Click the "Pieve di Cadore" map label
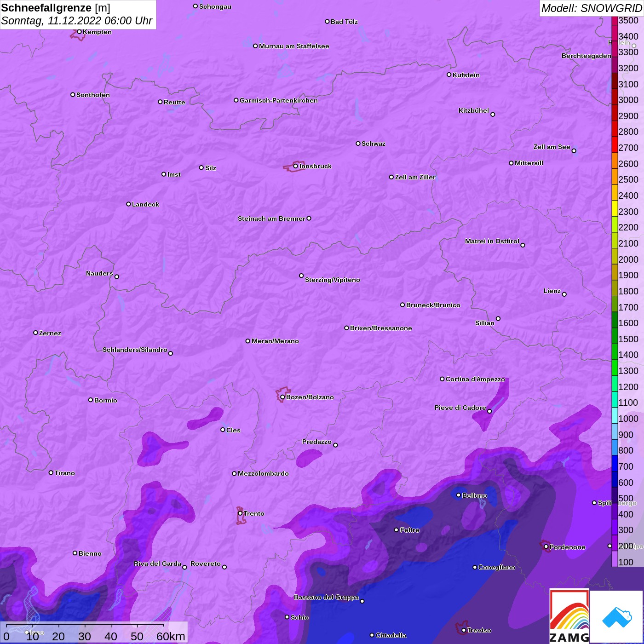The height and width of the screenshot is (644, 644). click(460, 408)
